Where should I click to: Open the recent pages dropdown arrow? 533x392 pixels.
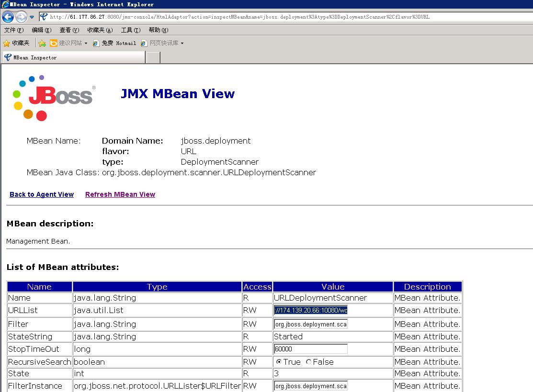click(x=32, y=17)
